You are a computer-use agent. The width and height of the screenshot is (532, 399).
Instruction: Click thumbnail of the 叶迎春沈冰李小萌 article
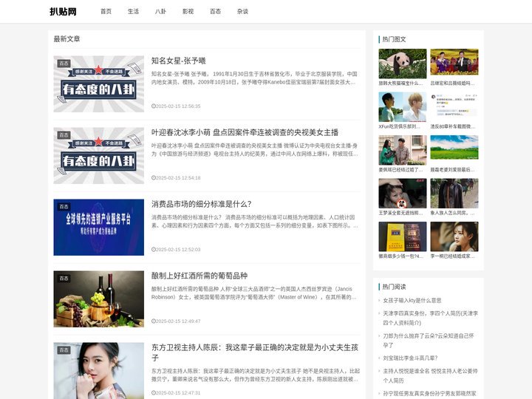[x=99, y=156]
